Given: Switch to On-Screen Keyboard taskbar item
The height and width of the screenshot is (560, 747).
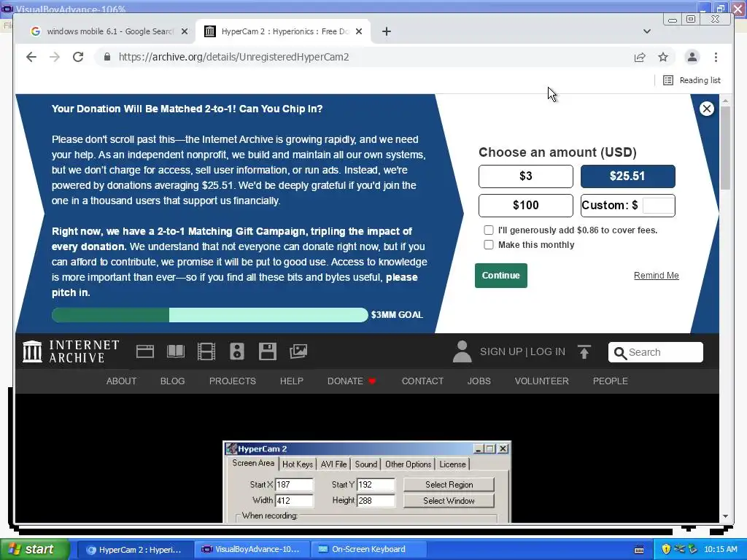Looking at the screenshot, I should click(x=368, y=550).
